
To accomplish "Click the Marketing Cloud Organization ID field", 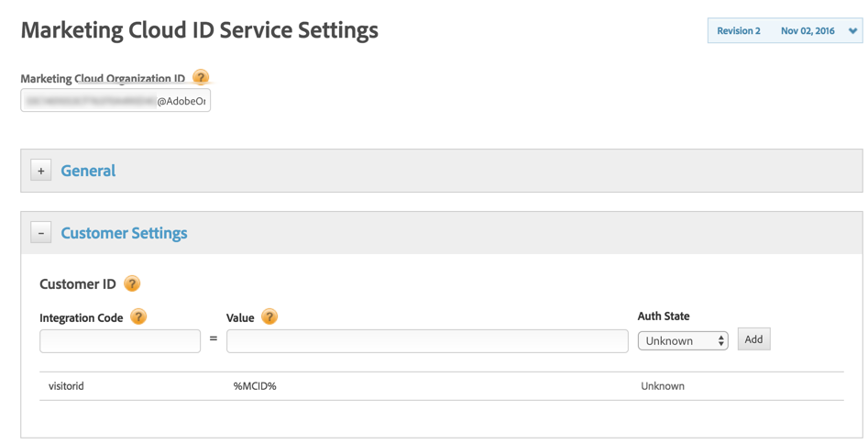I will 115,101.
